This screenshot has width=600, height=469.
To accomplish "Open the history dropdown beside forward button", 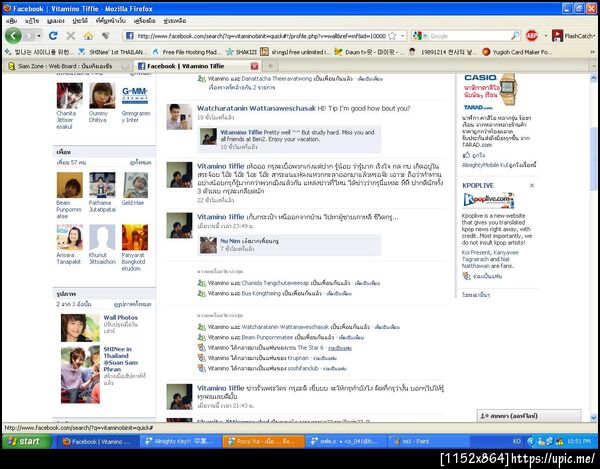I will (39, 36).
